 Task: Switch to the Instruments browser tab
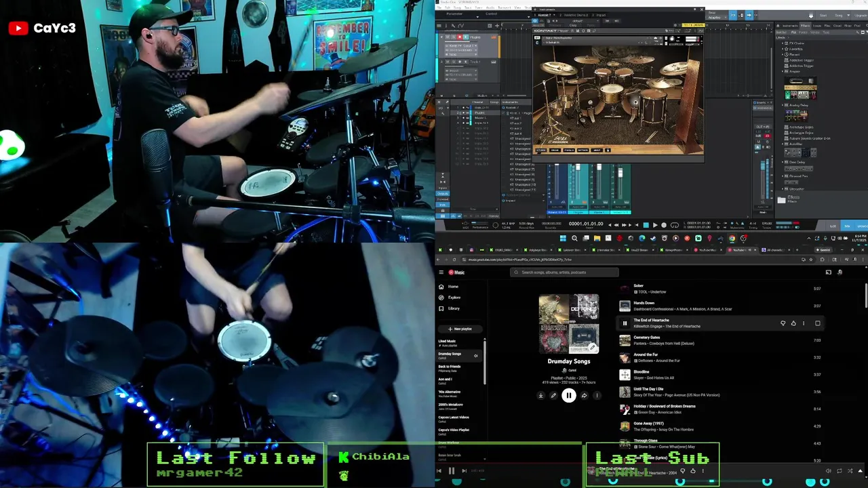tap(790, 26)
